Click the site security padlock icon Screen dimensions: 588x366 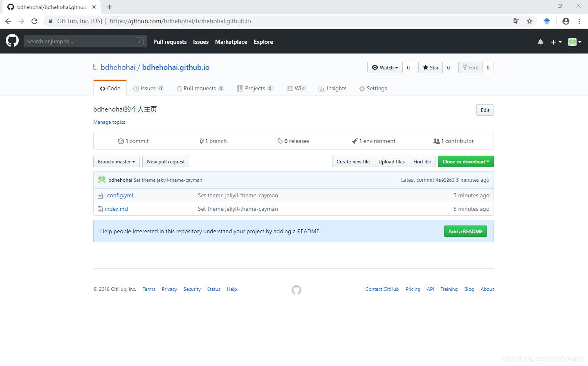tap(51, 21)
